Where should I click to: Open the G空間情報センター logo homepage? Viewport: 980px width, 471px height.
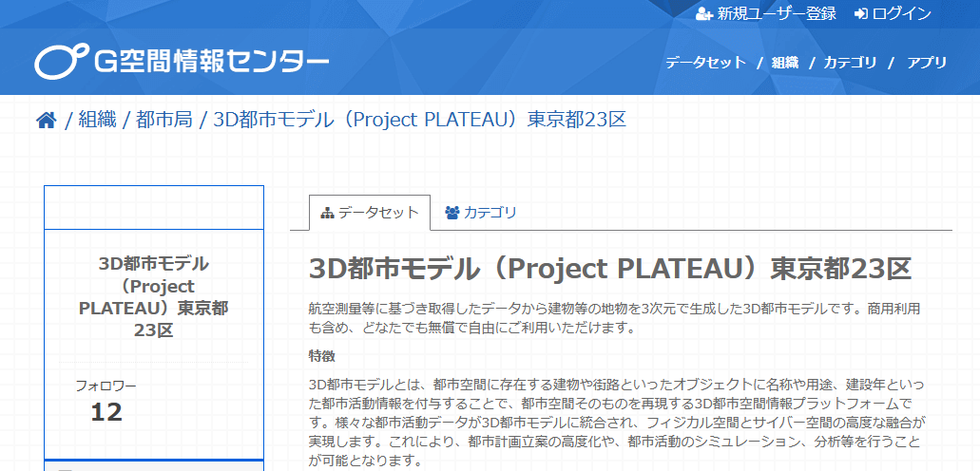[182, 62]
